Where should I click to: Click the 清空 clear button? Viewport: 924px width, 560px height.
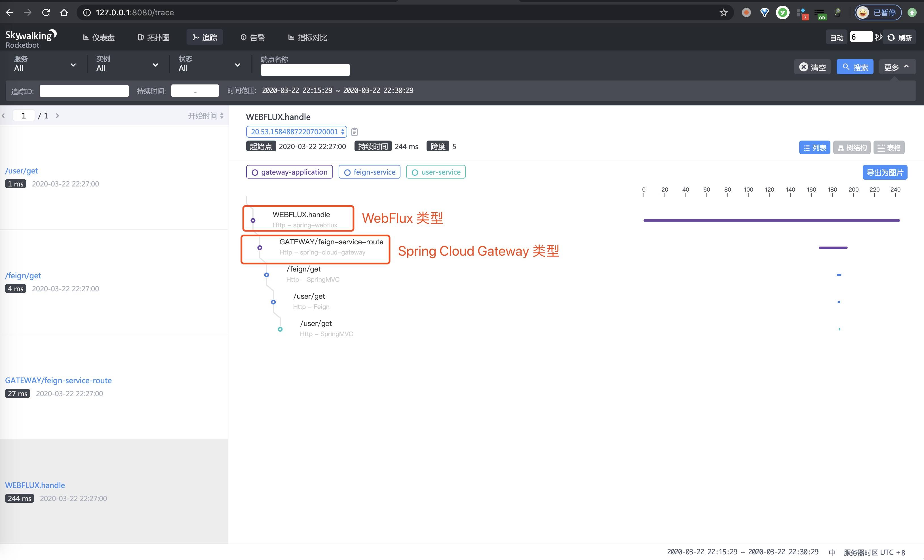812,67
